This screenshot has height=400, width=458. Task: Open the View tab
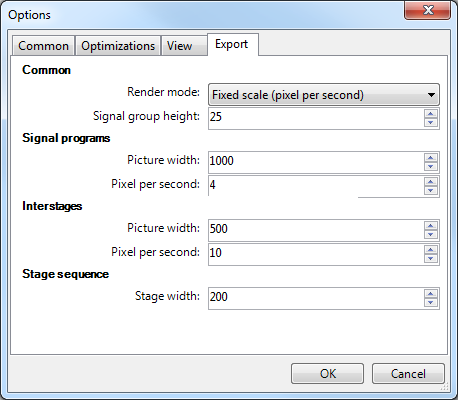[184, 46]
